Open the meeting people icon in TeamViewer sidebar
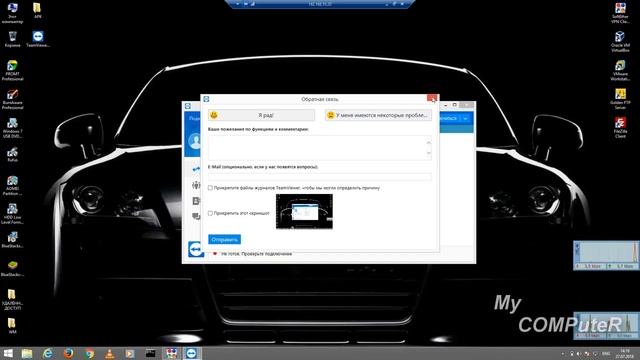The image size is (640, 360). coord(196,185)
